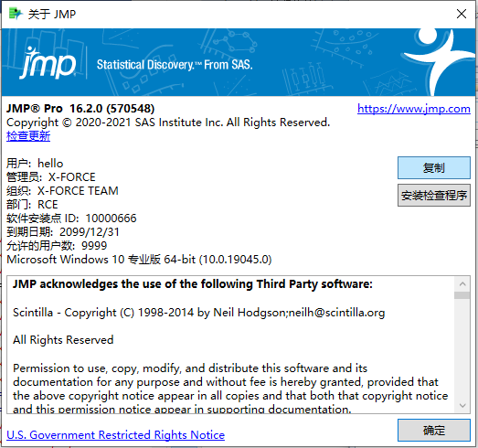Click the JMP logo in banner
Viewport: 478px width, 448px height.
[48, 63]
